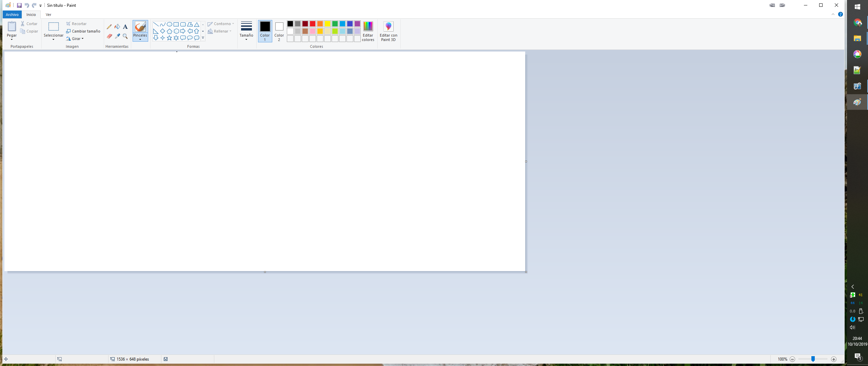Collapse the ribbon with the chevron
The image size is (868, 366).
coord(833,14)
